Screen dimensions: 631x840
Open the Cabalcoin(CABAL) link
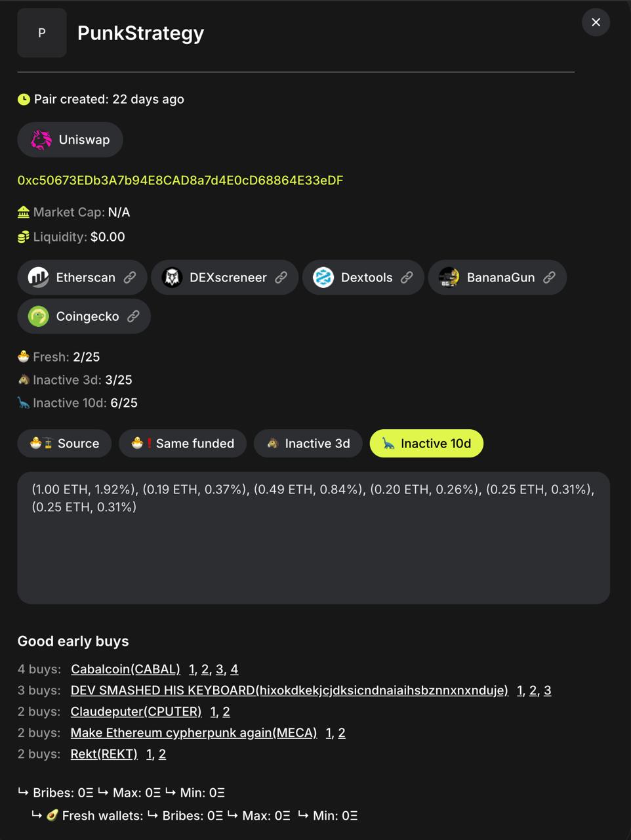[x=125, y=669]
